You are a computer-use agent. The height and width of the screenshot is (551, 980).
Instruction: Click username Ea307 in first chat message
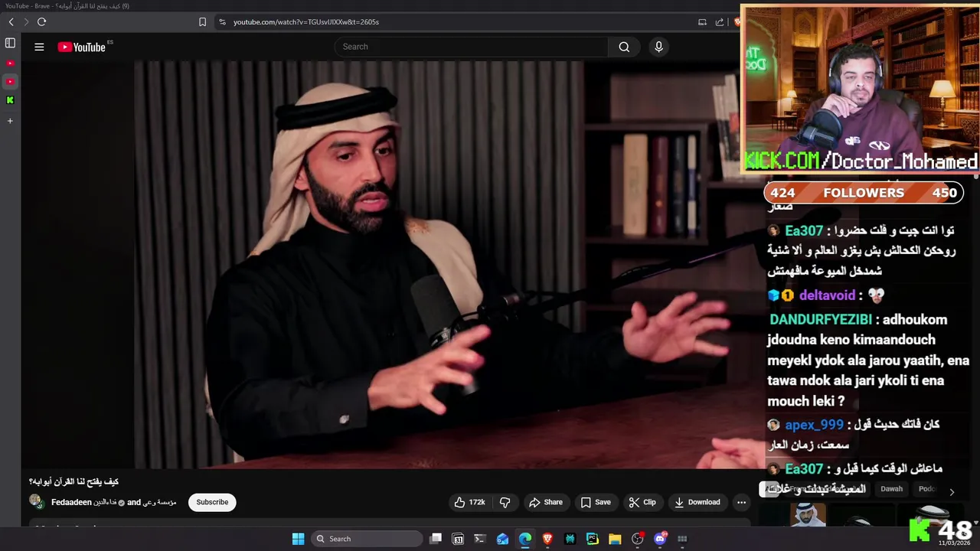coord(804,230)
